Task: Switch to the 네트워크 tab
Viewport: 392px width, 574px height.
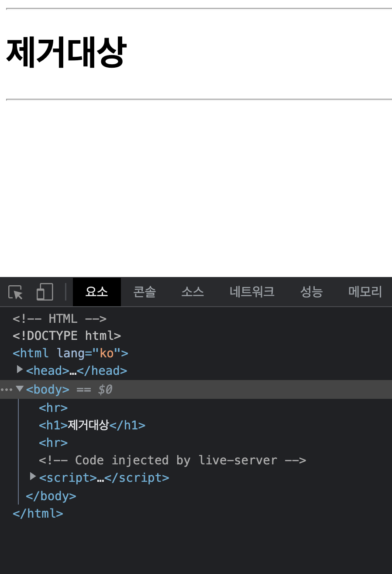Action: (252, 292)
